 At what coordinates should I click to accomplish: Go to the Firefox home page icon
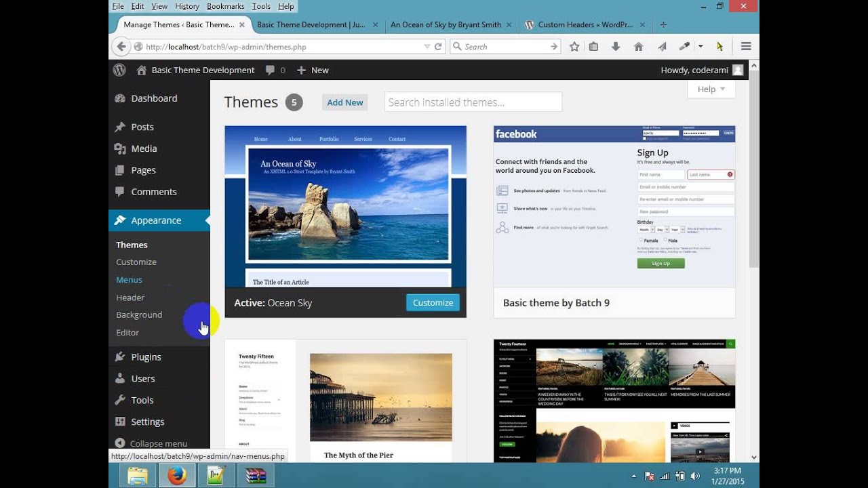(x=638, y=47)
